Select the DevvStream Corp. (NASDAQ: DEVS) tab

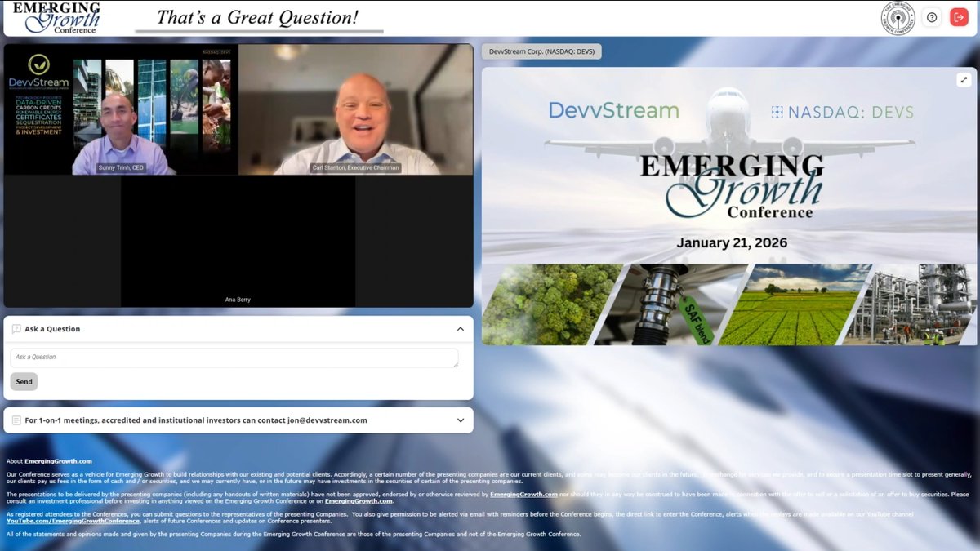pyautogui.click(x=541, y=51)
